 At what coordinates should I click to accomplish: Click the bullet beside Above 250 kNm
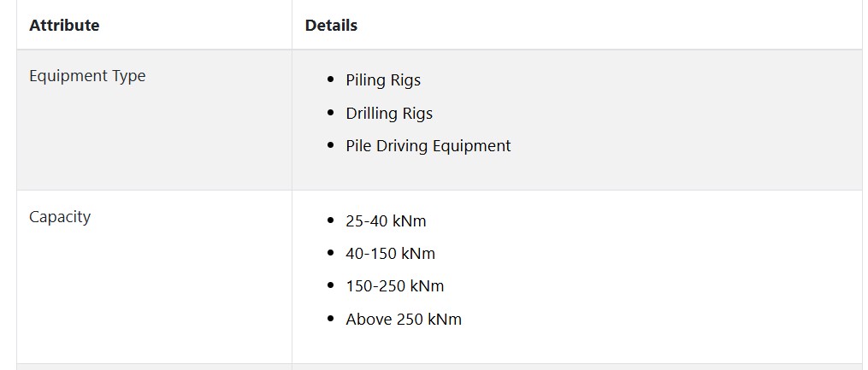[x=331, y=319]
